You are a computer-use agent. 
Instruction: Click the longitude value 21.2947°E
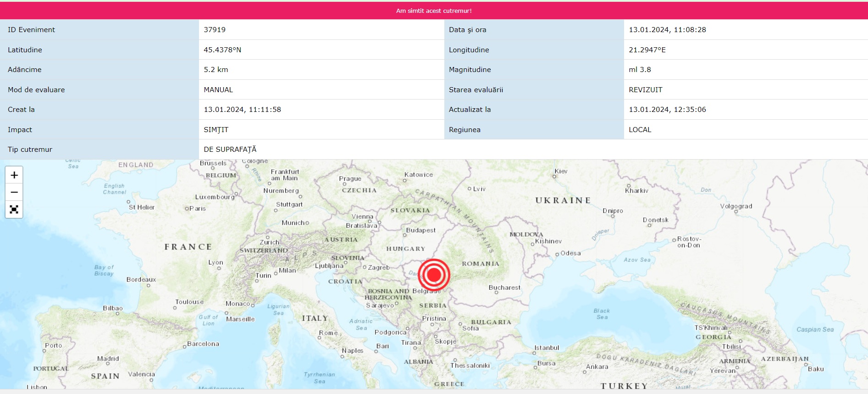coord(647,50)
